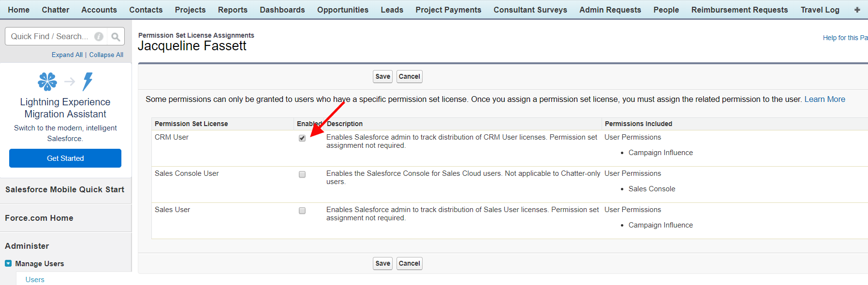Click the blue Lightning bolt icon

pos(88,82)
